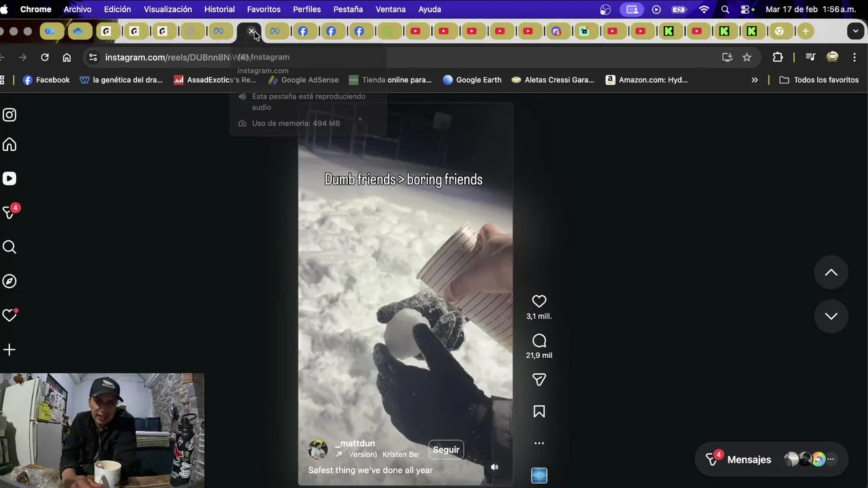Go to next reel down arrow
The height and width of the screenshot is (488, 868).
(831, 316)
